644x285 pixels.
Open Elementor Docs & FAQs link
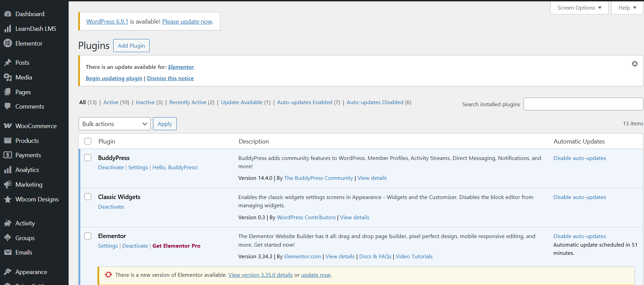coord(375,256)
